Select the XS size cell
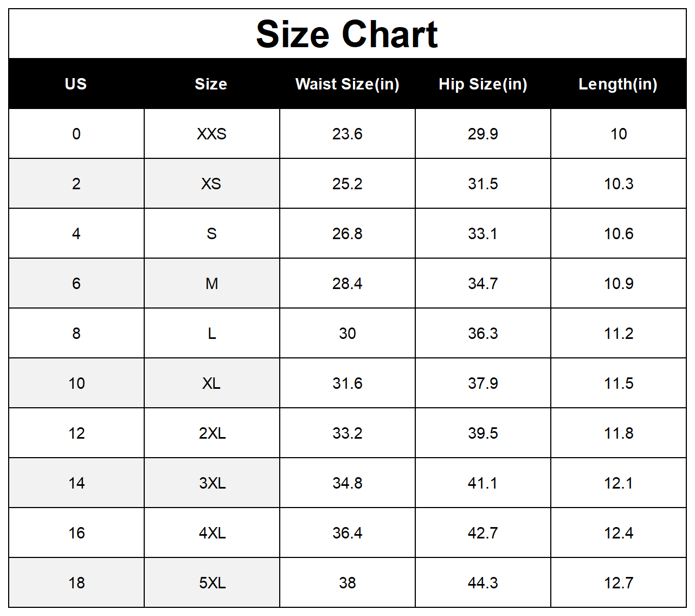This screenshot has height=616, width=695. click(x=212, y=184)
